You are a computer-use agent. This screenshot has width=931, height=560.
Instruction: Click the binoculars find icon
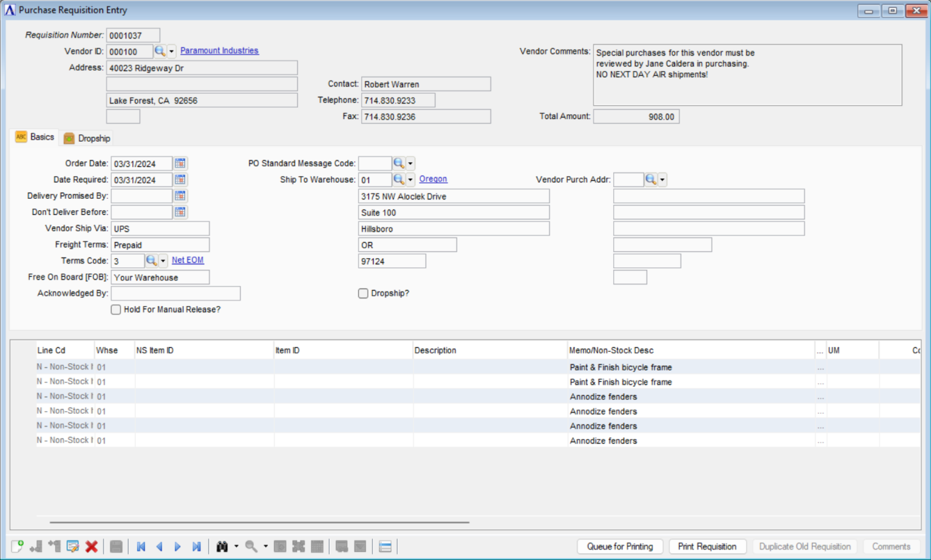tap(222, 546)
